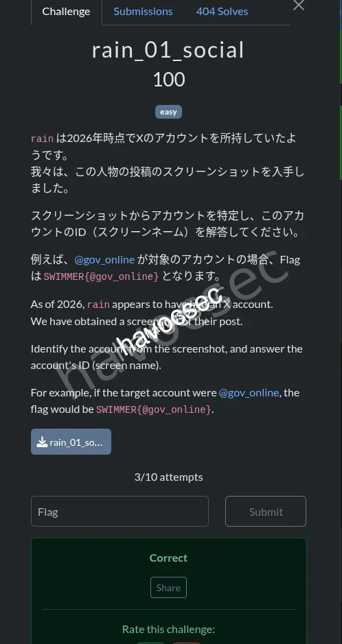Open @gov_online link in the English description
Screen dimensions: 342x644
[x=249, y=393]
